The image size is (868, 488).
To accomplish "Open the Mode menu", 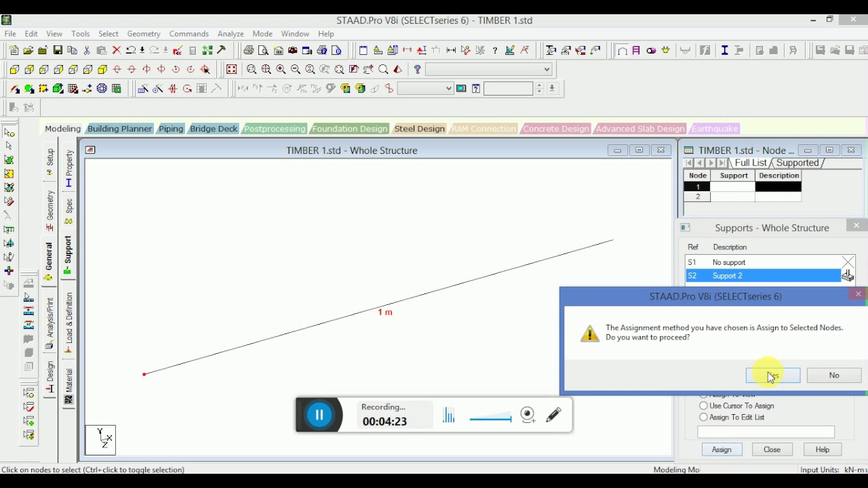I will (262, 34).
